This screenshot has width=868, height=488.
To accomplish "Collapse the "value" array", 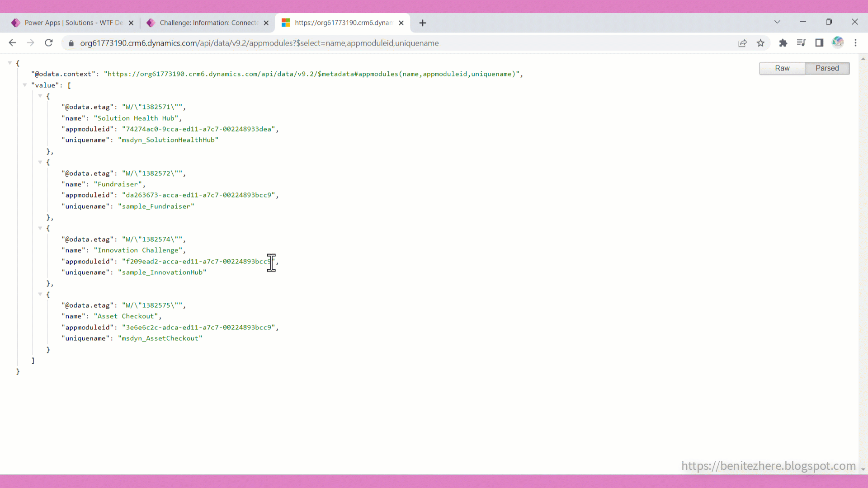I will click(x=25, y=85).
